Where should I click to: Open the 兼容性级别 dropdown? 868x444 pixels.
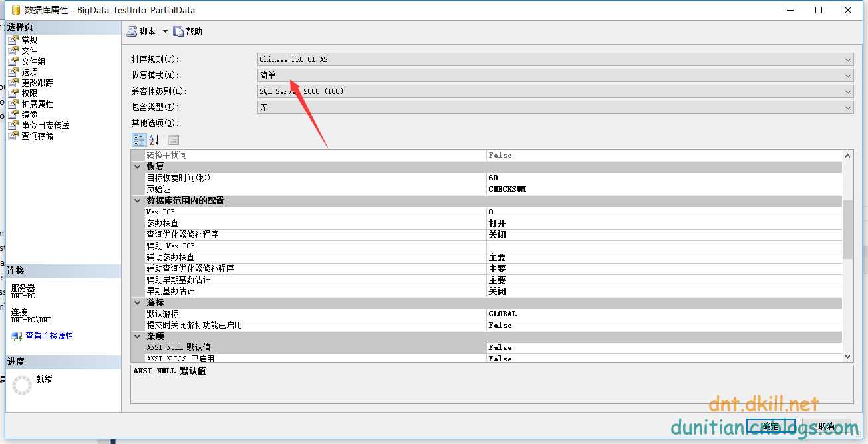555,91
